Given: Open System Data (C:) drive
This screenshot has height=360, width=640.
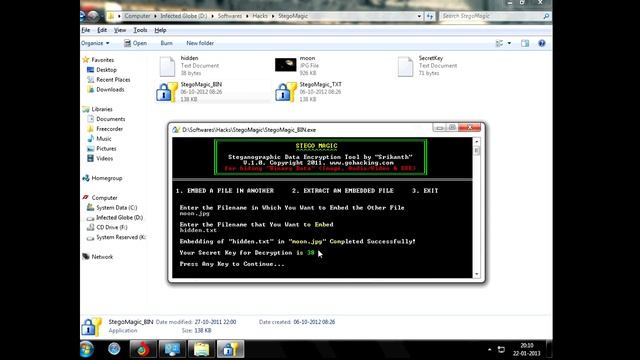Looking at the screenshot, I should [x=116, y=207].
